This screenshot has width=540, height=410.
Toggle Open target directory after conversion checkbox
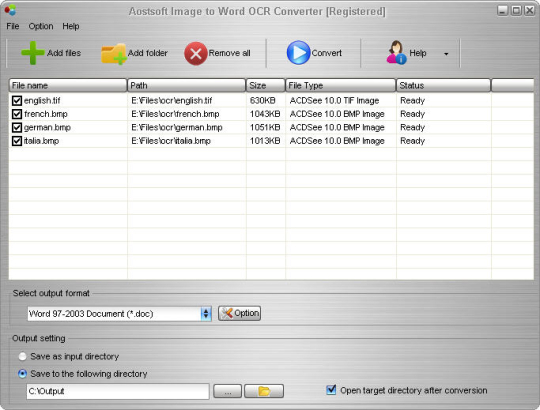pyautogui.click(x=331, y=390)
